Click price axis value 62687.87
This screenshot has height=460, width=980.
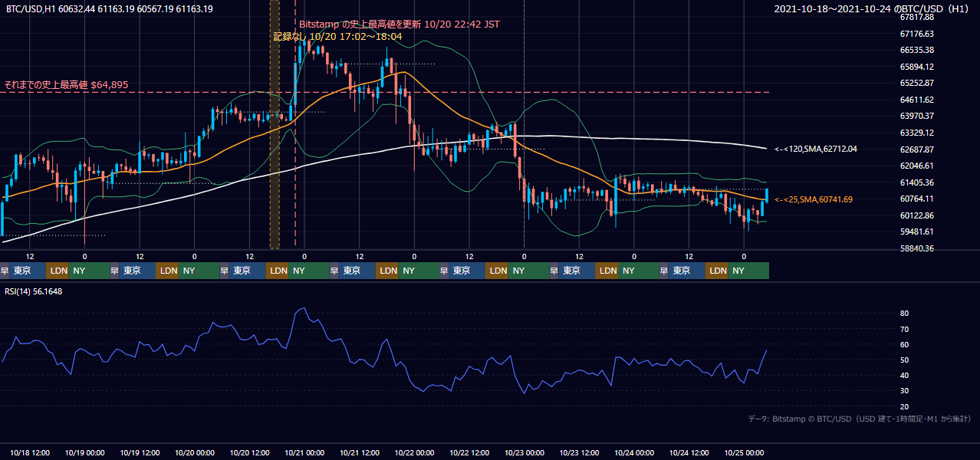tap(917, 149)
